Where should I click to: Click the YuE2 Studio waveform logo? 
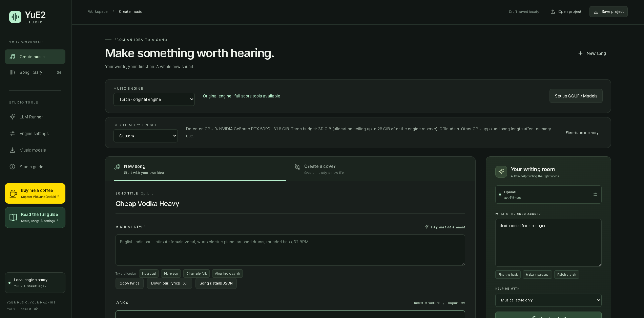coord(15,17)
